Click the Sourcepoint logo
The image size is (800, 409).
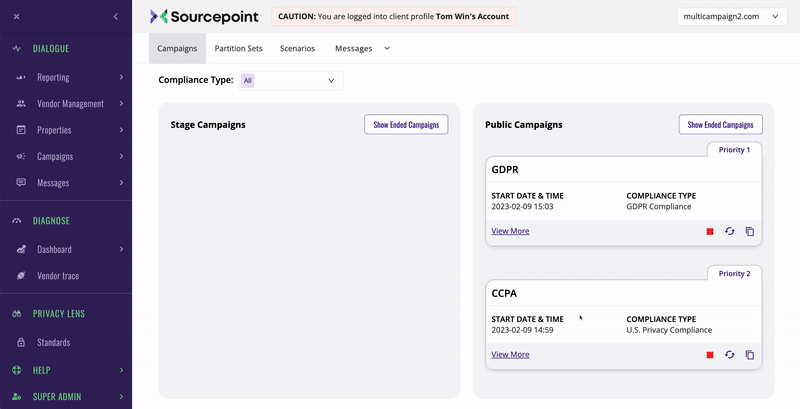204,17
